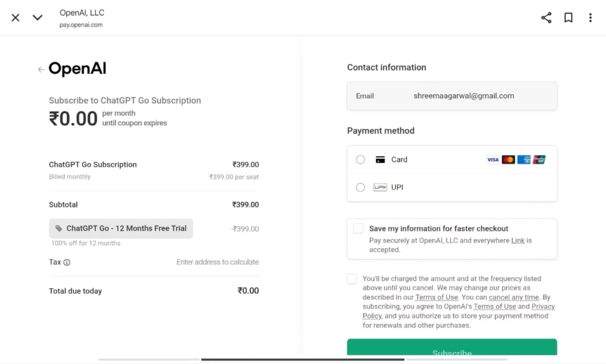Viewport: 606px width, 364px height.
Task: Click the horizontal scrollbar at the bottom
Action: coord(303,358)
